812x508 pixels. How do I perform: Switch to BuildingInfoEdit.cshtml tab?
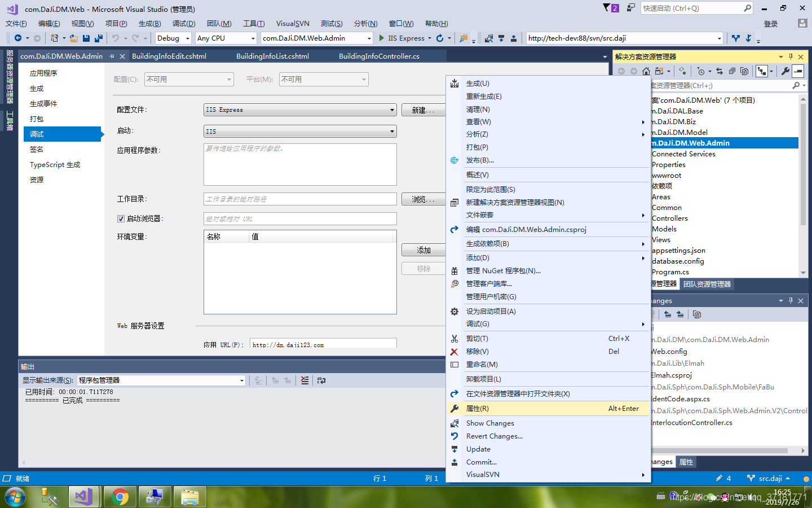pos(169,56)
